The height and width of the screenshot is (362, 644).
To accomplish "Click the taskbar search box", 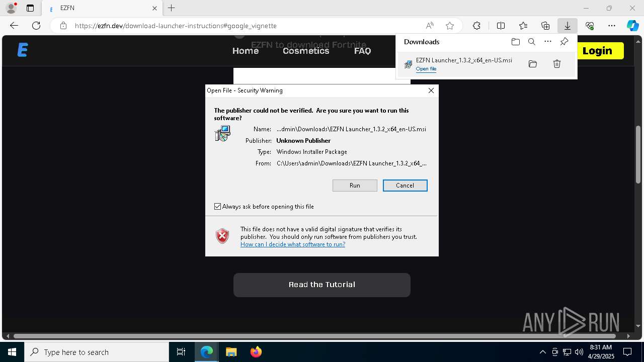I will tap(97, 352).
